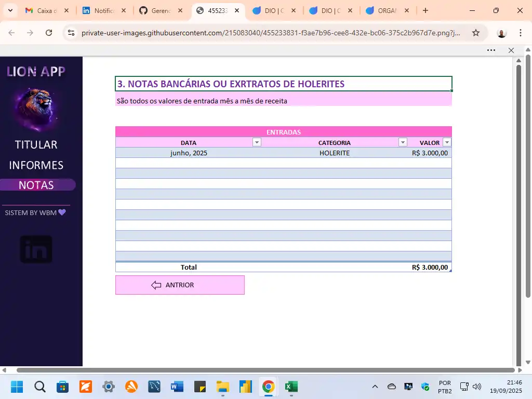View site information icon in address bar
Image resolution: width=532 pixels, height=399 pixels.
[71, 33]
